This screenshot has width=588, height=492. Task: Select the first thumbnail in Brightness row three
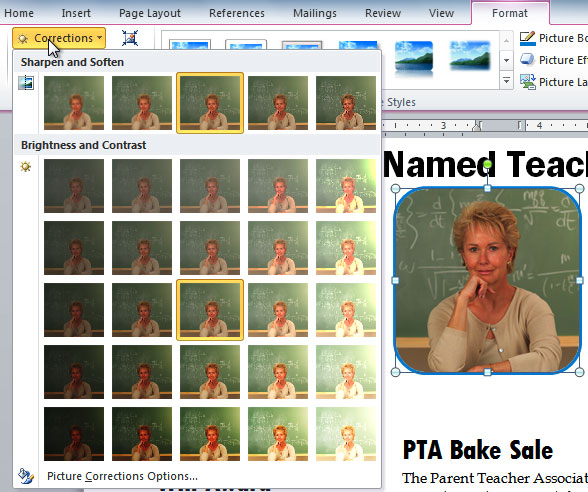pyautogui.click(x=74, y=310)
